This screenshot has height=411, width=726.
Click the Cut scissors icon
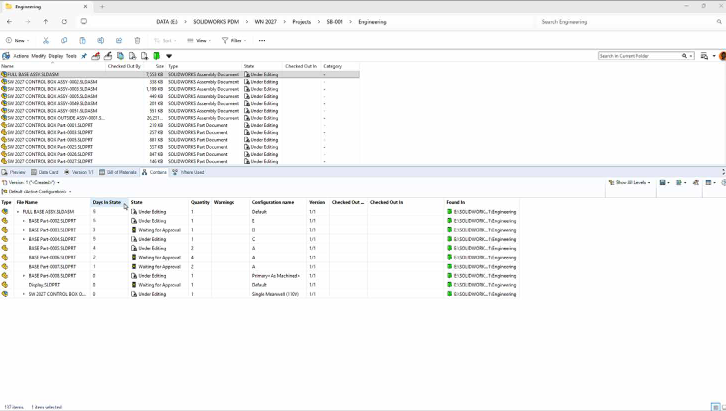[46, 41]
